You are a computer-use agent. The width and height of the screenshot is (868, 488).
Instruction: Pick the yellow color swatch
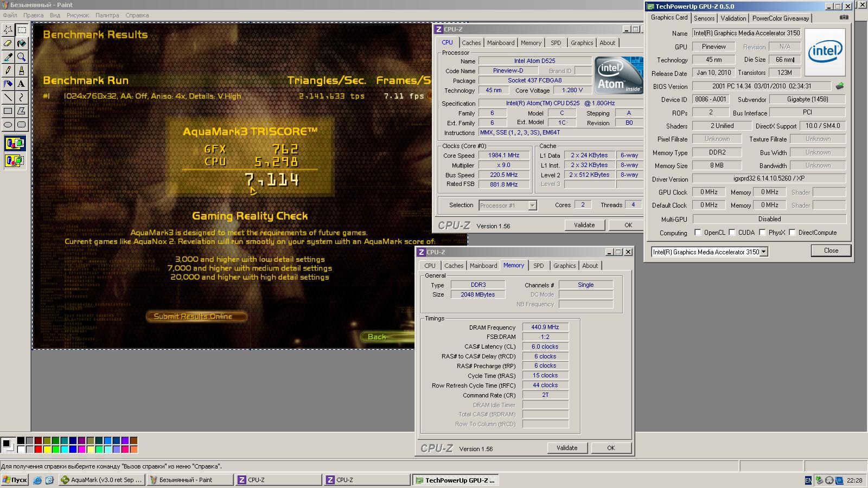pos(47,449)
